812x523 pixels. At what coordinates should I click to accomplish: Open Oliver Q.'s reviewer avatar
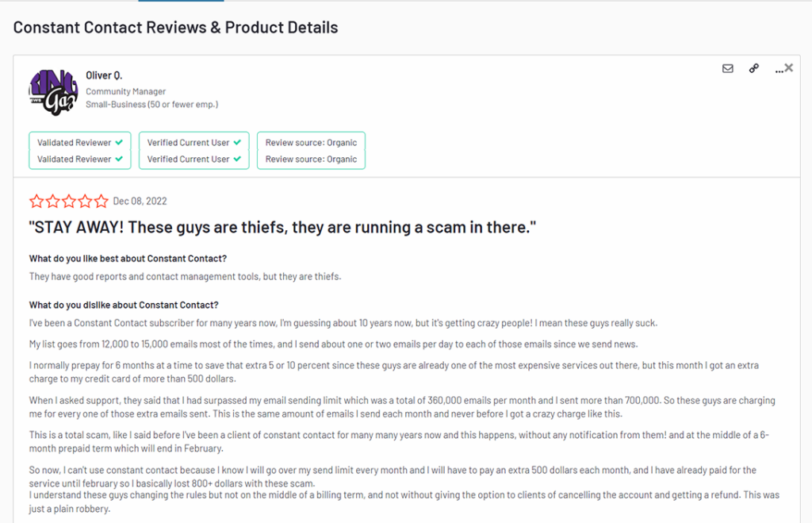coord(53,91)
